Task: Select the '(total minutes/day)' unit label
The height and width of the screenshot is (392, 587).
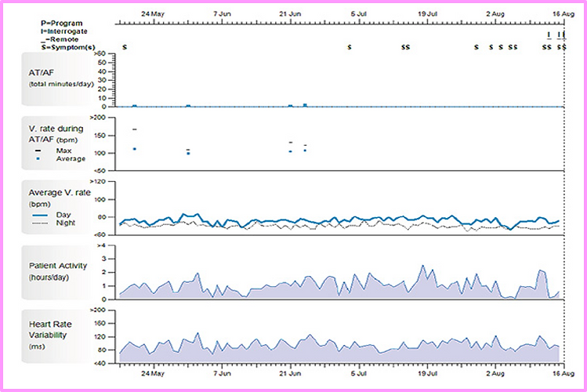Action: (x=61, y=84)
